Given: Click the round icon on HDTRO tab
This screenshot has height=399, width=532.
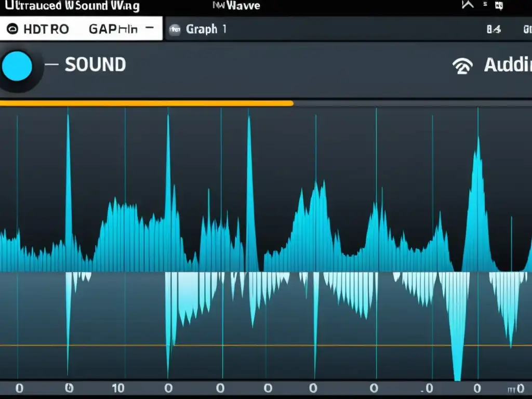Looking at the screenshot, I should (12, 29).
